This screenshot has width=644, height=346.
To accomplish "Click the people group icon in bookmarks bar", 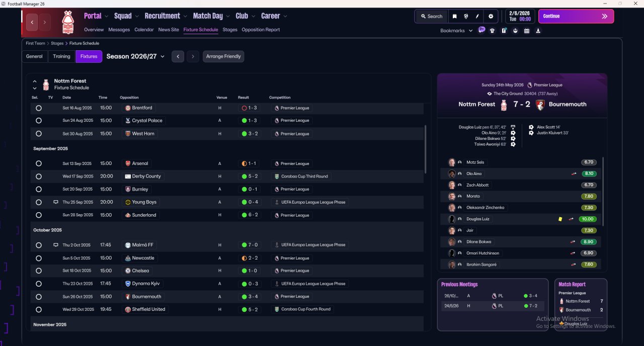I will point(515,31).
